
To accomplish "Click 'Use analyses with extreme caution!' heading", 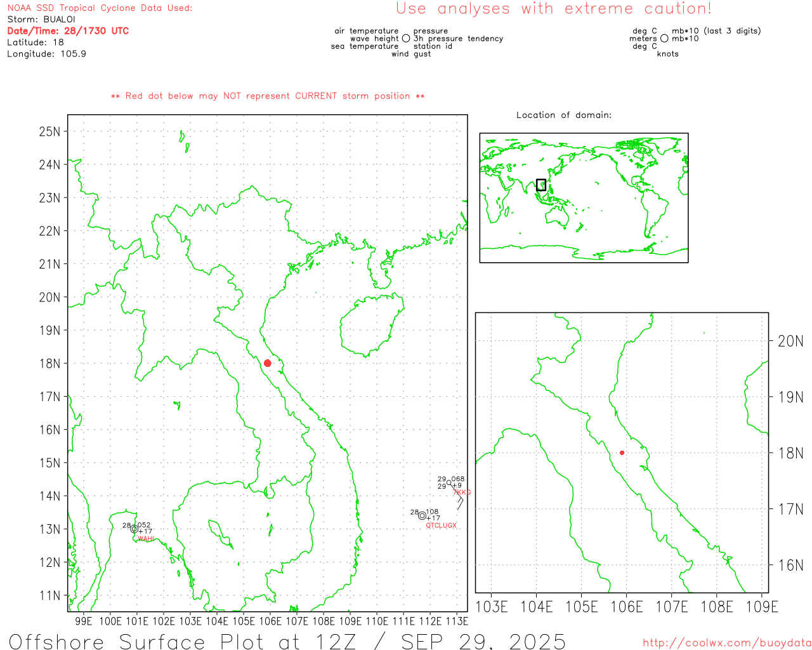I will pos(553,9).
